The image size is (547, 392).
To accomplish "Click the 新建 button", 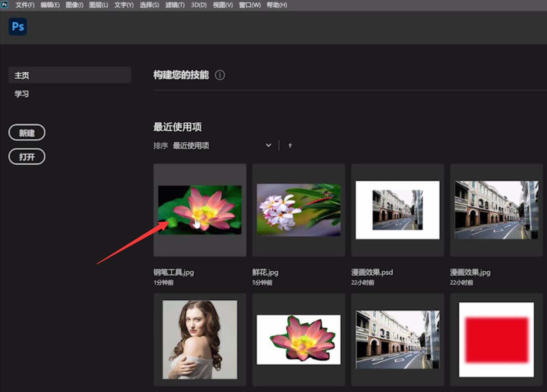I will pos(27,133).
